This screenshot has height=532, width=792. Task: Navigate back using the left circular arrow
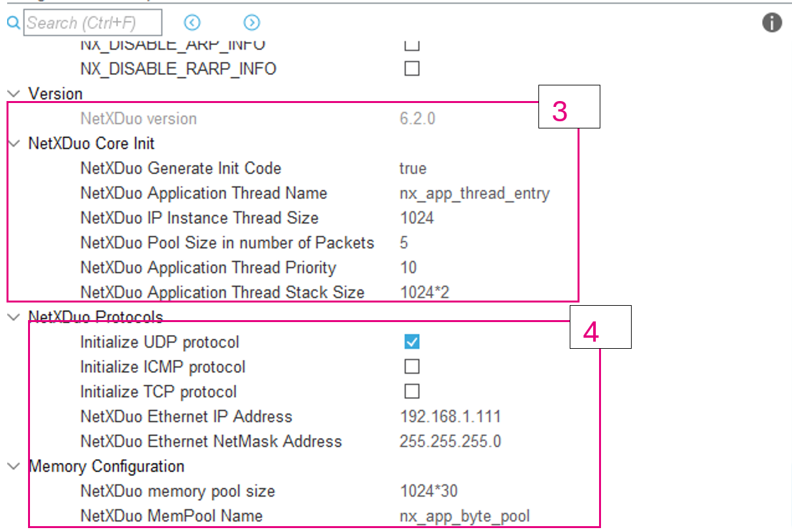tap(192, 22)
